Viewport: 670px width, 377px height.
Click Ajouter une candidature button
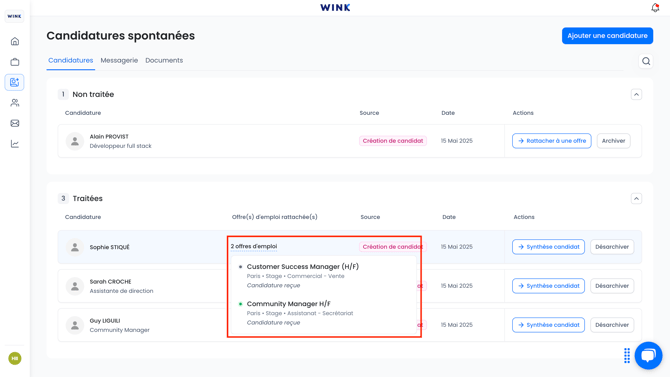(x=607, y=35)
